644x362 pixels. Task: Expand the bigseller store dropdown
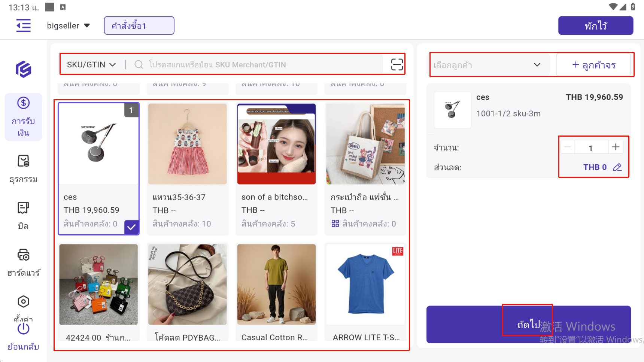[69, 26]
